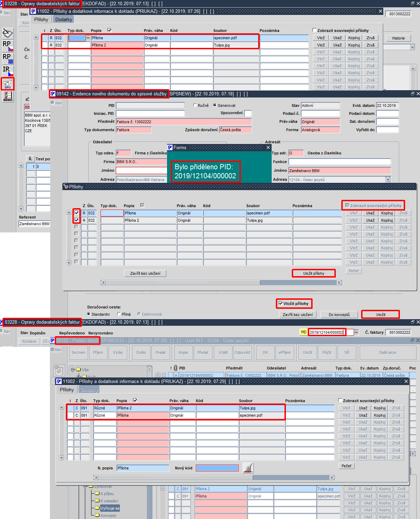Click the IR icon with Czech flag

pyautogui.click(x=8, y=71)
